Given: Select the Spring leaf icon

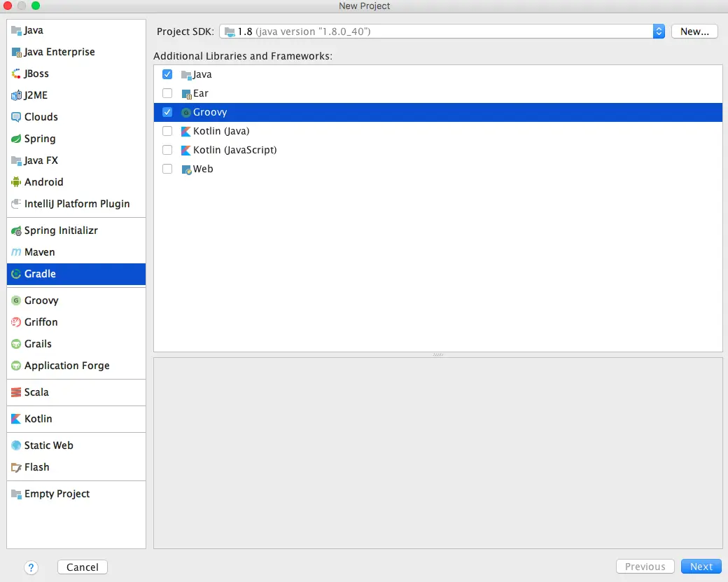Looking at the screenshot, I should [16, 139].
